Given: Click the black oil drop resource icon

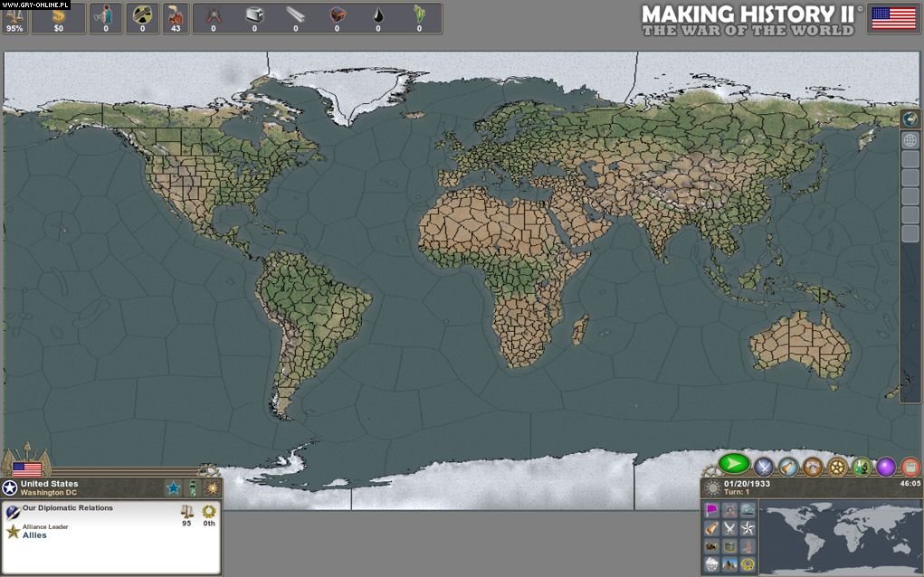Looking at the screenshot, I should tap(378, 14).
